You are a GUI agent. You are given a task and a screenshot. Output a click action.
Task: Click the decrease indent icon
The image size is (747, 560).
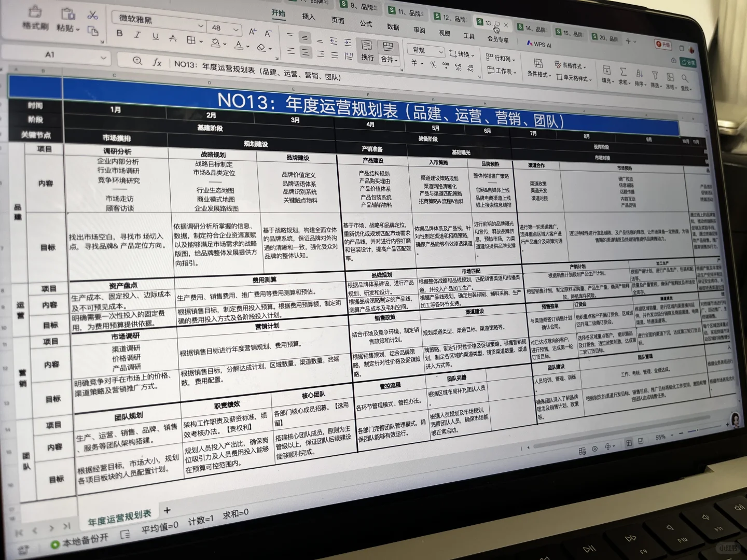[x=334, y=40]
